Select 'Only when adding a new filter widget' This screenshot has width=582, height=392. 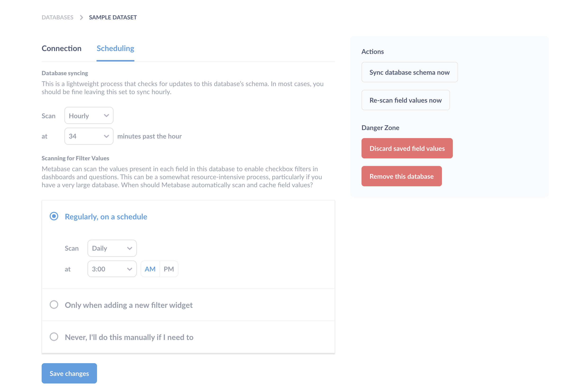tap(54, 305)
